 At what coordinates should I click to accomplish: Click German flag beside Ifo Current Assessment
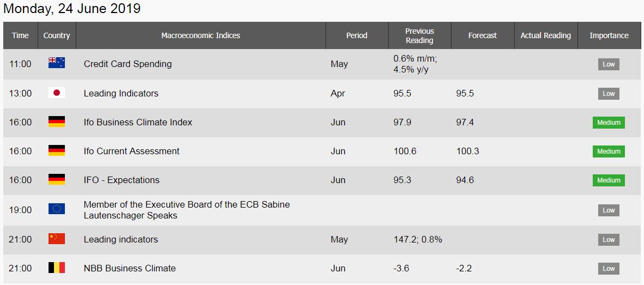point(57,151)
